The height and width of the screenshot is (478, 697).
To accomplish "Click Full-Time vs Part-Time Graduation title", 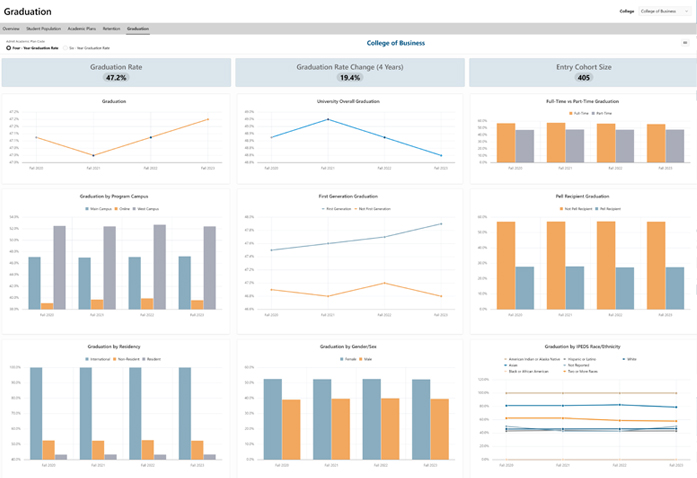I will point(582,101).
